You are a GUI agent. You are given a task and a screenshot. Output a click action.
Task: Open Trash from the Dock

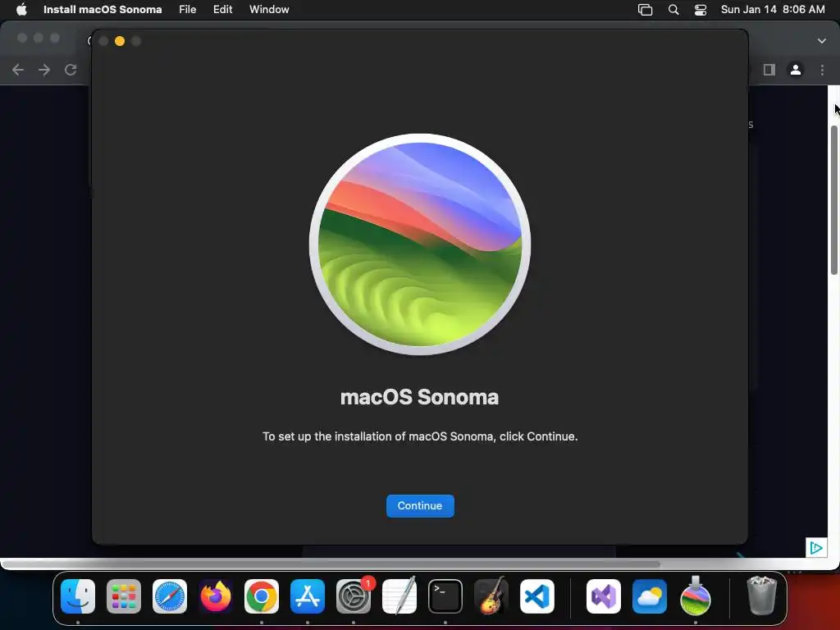point(761,596)
